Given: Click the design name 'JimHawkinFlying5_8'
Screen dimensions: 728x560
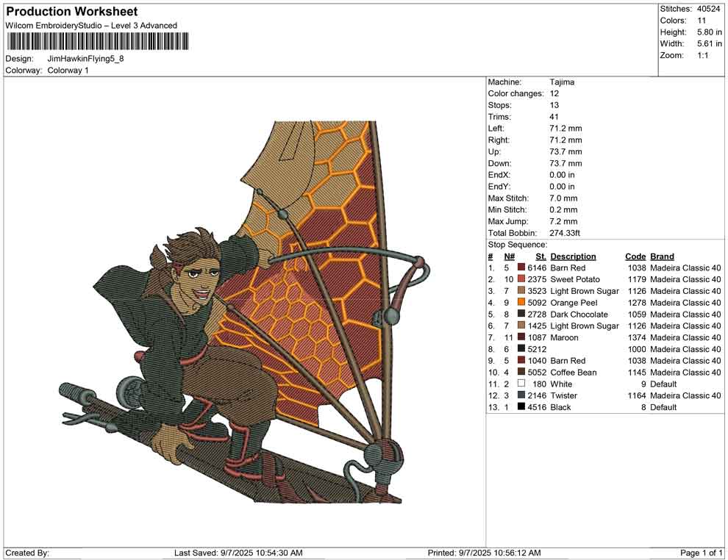Looking at the screenshot, I should pos(86,59).
